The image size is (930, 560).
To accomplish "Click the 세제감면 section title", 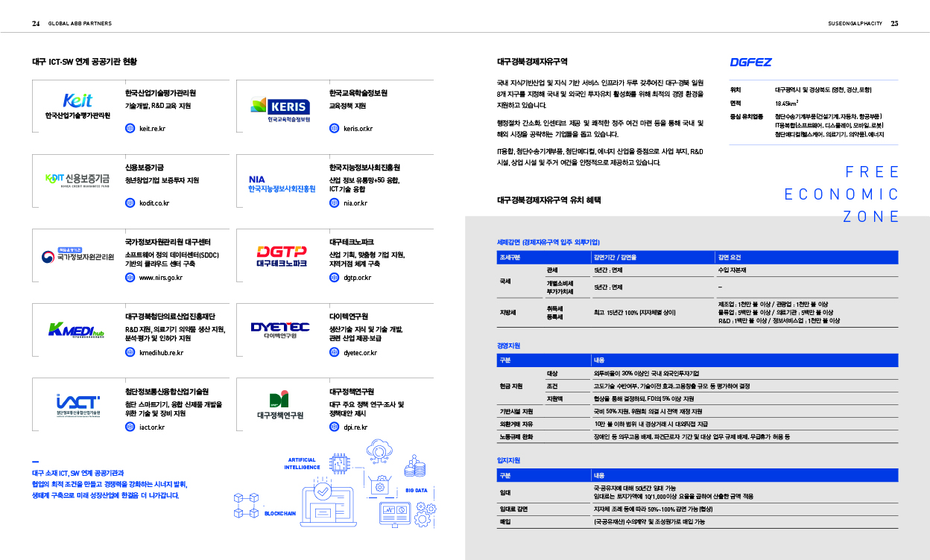I will [x=548, y=243].
